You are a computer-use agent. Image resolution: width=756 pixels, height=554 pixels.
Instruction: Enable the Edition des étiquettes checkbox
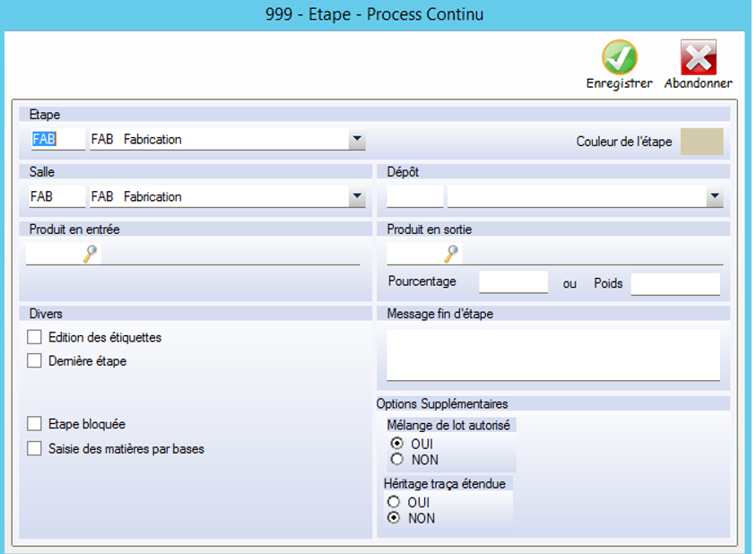35,338
